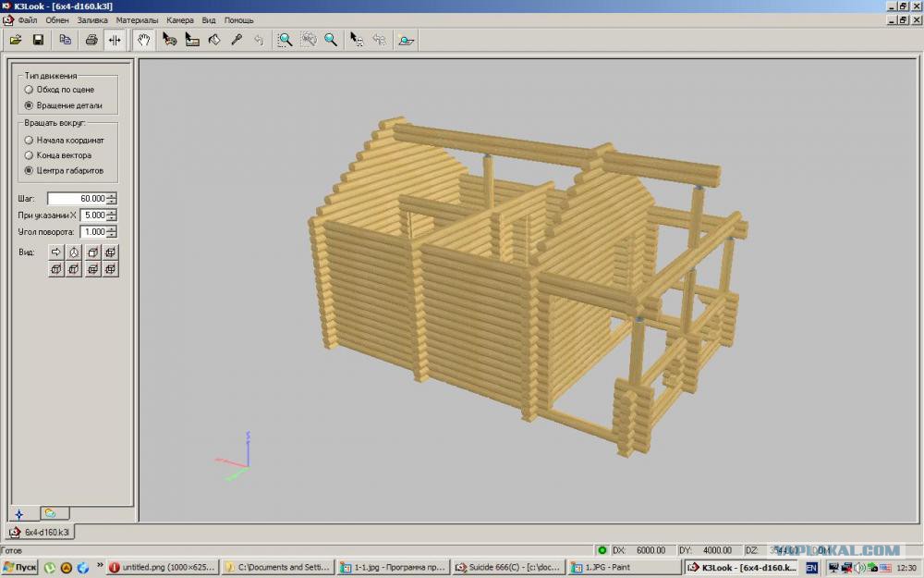Click the "Пуск" start button
The width and height of the screenshot is (924, 578).
(19, 568)
